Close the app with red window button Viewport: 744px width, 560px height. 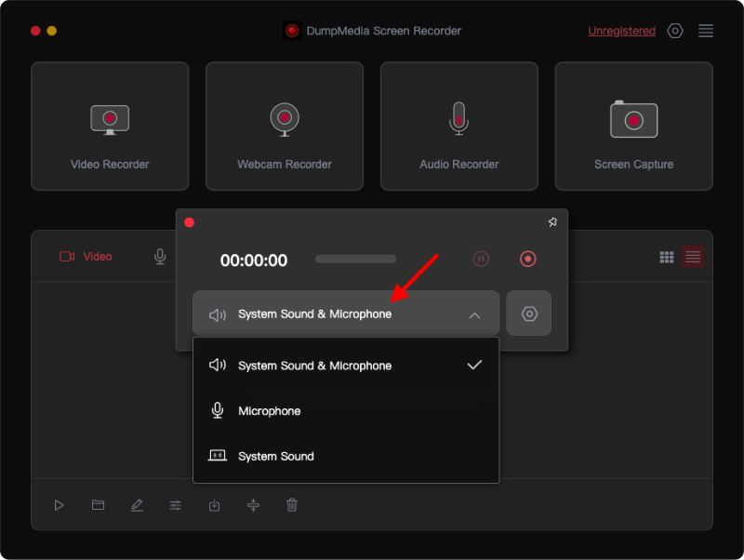35,31
